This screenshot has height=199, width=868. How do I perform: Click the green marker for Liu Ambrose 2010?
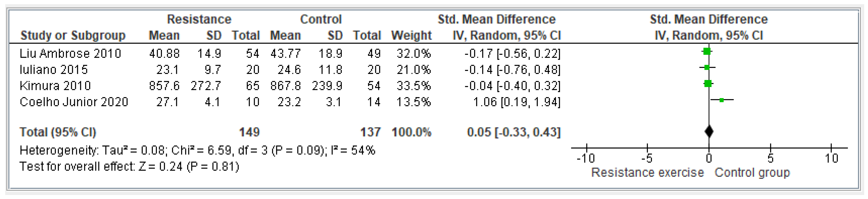[x=707, y=52]
